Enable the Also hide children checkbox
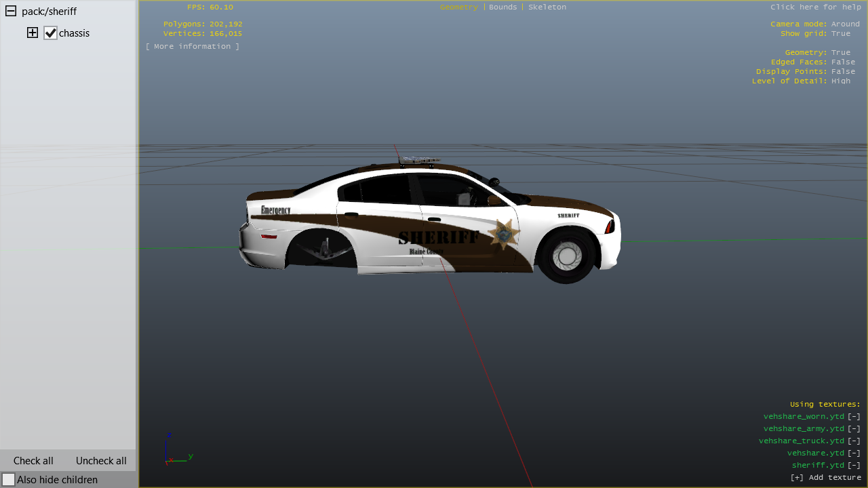 tap(8, 479)
